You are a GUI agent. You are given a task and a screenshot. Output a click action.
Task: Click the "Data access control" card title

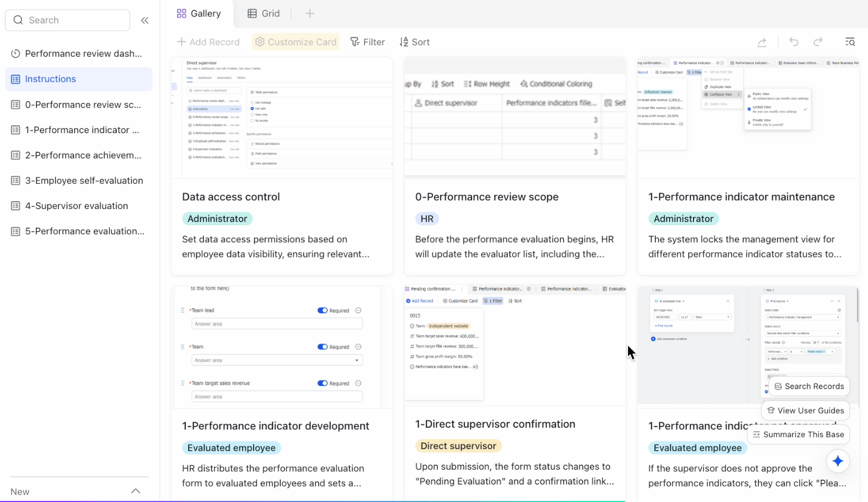point(231,197)
